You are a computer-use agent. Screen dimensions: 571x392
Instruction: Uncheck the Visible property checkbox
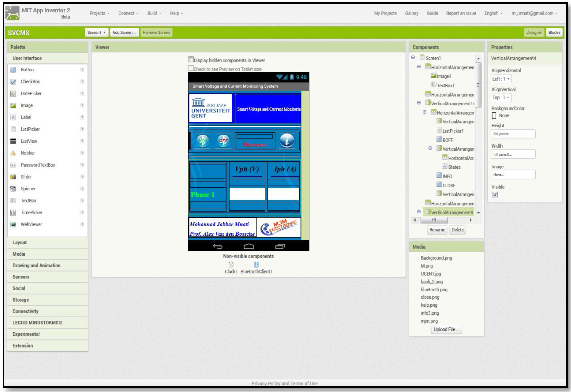pyautogui.click(x=495, y=195)
